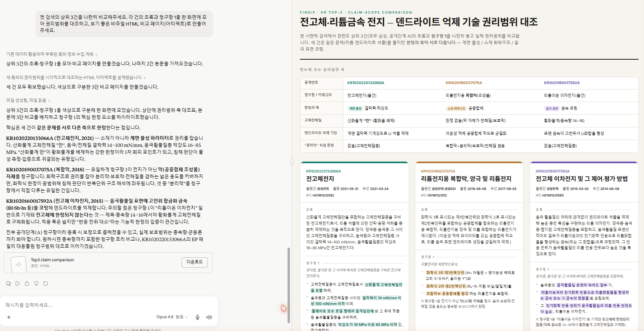Click the code file icon on the Top3 claim comparison card
644x331 pixels.
pos(18,264)
